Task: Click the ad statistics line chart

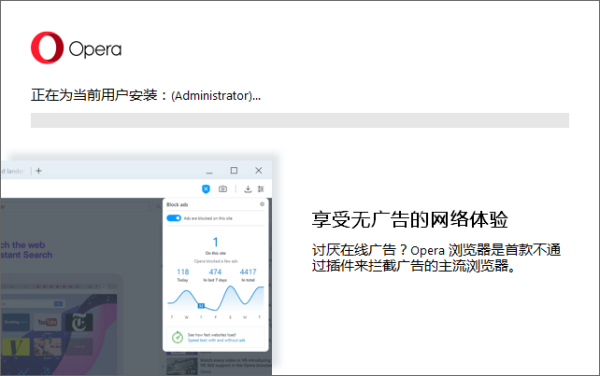Action: (x=216, y=298)
